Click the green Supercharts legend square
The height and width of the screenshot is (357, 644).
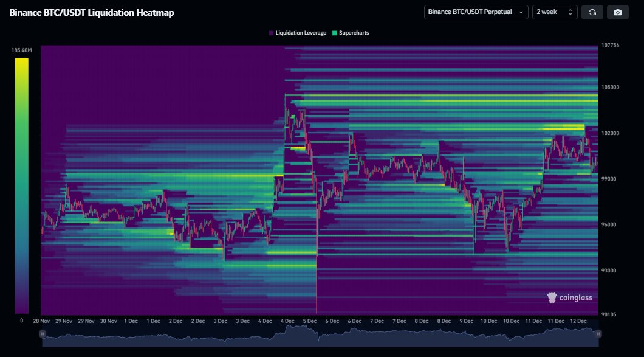point(335,33)
